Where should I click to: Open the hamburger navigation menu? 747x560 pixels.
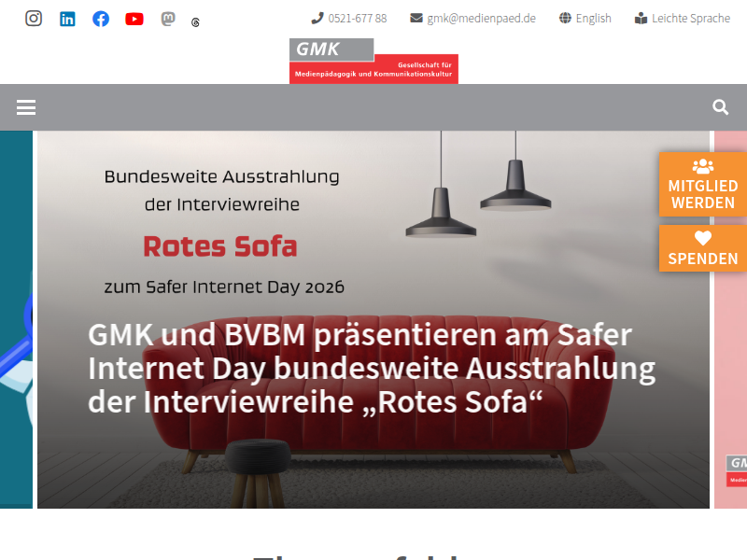click(x=26, y=107)
